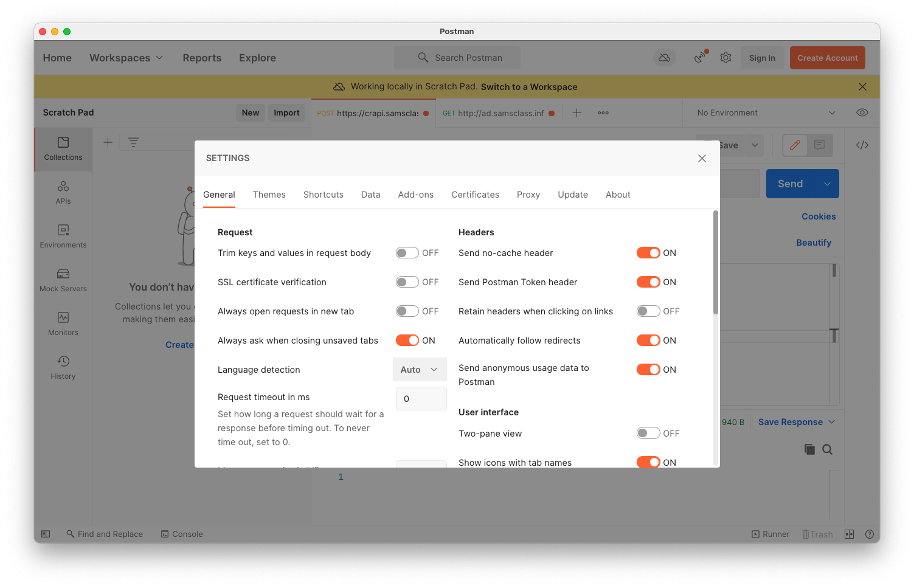Click the environment quick look eye icon
The height and width of the screenshot is (588, 914).
pyautogui.click(x=862, y=112)
